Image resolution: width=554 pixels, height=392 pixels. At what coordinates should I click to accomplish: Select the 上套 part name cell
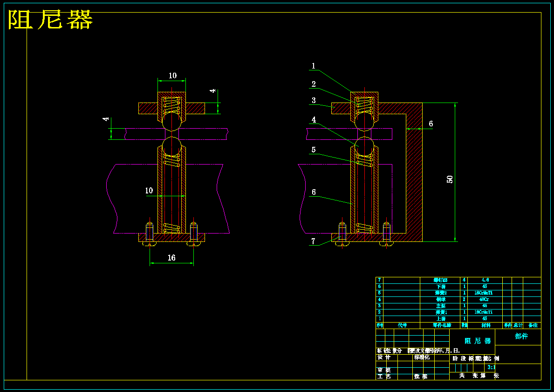coord(441,318)
